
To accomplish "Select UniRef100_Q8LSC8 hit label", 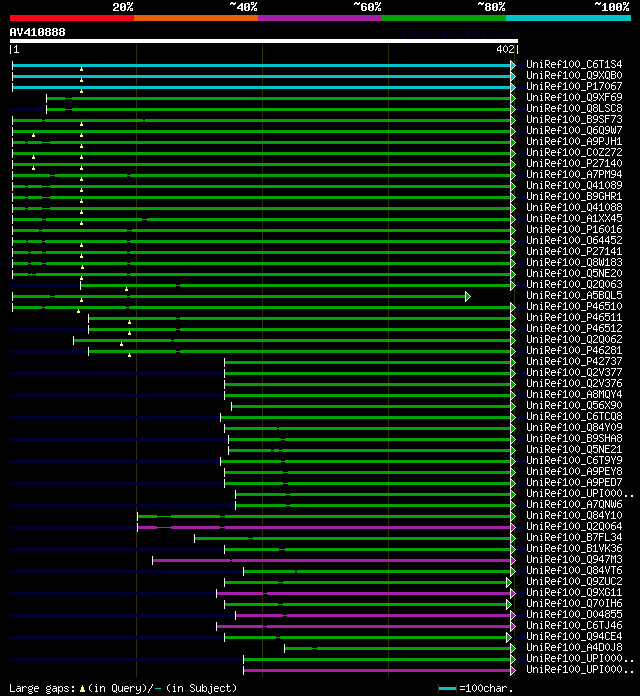I will coord(574,109).
